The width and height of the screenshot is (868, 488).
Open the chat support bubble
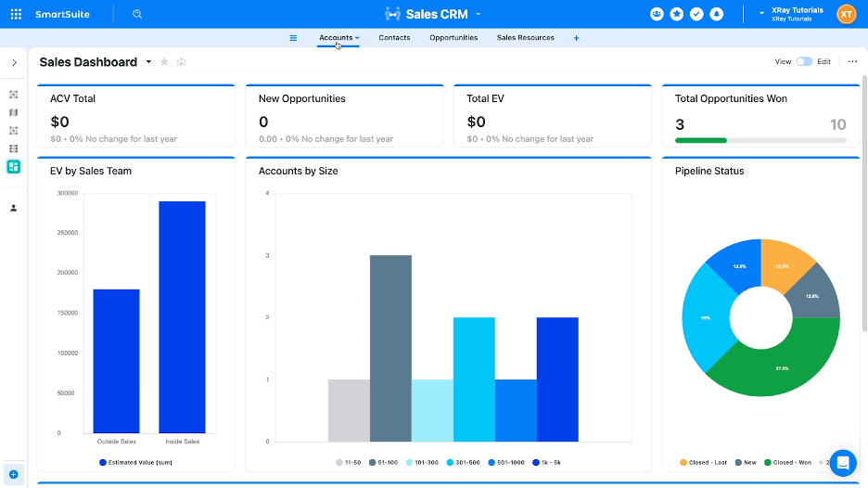[843, 463]
